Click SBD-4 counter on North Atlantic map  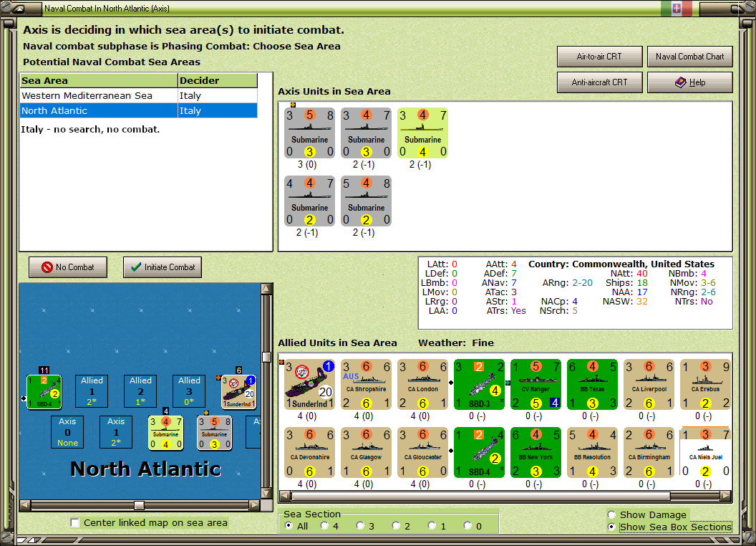[44, 391]
